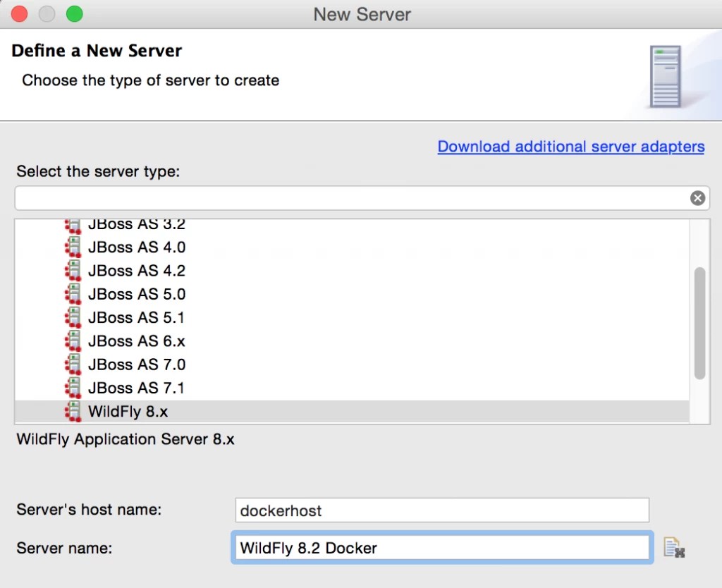Select JBoss AS 5.1 from the list
Viewport: 722px width, 588px height.
pos(136,317)
